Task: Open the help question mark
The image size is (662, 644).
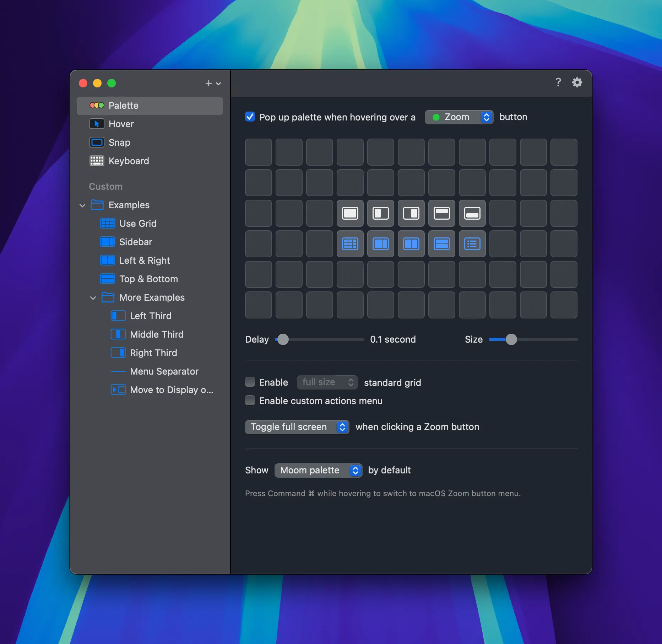Action: tap(558, 82)
